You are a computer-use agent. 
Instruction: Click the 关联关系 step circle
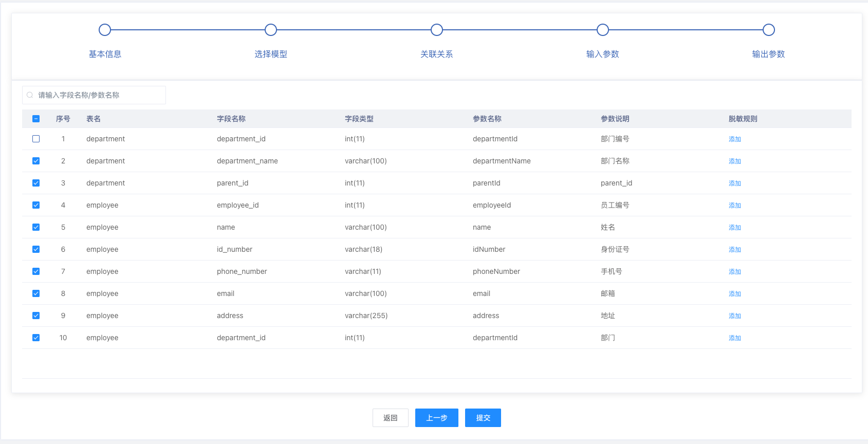[437, 30]
